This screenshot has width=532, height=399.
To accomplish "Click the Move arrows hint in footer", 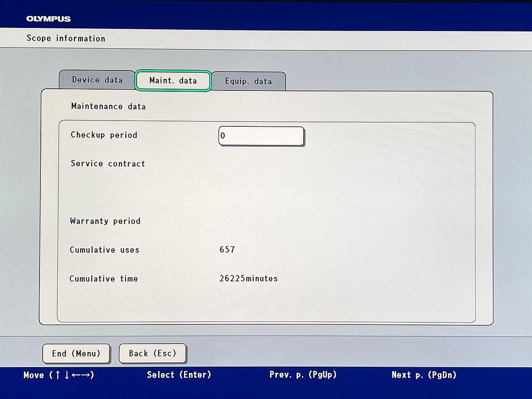I will [x=59, y=375].
